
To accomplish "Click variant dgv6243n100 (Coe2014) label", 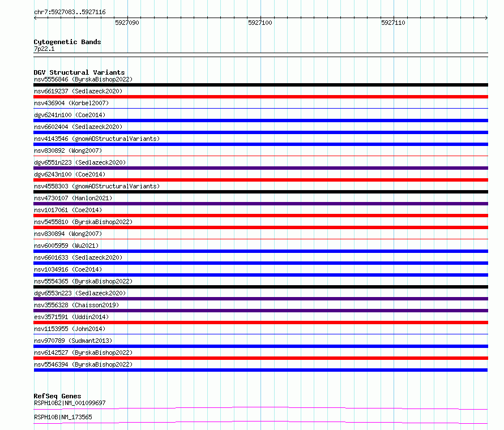I will tap(70, 174).
